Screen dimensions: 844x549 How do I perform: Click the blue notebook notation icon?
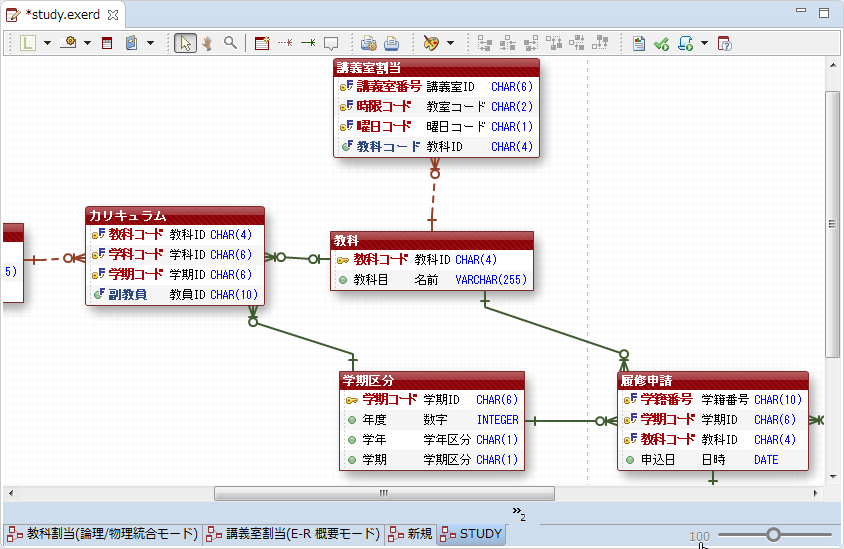click(131, 43)
